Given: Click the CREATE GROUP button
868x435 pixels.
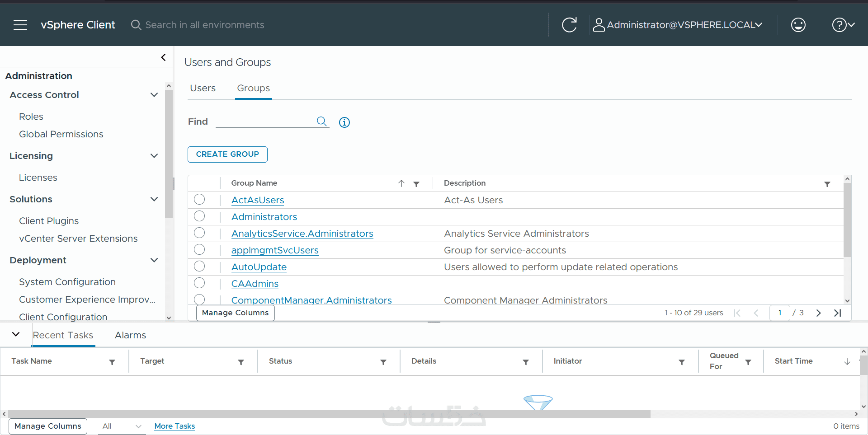Looking at the screenshot, I should tap(227, 154).
